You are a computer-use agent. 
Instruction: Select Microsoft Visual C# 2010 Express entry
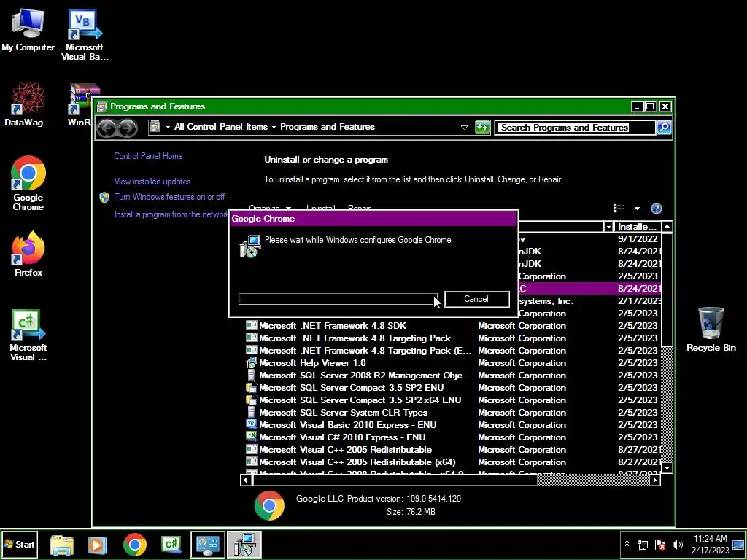(451, 437)
